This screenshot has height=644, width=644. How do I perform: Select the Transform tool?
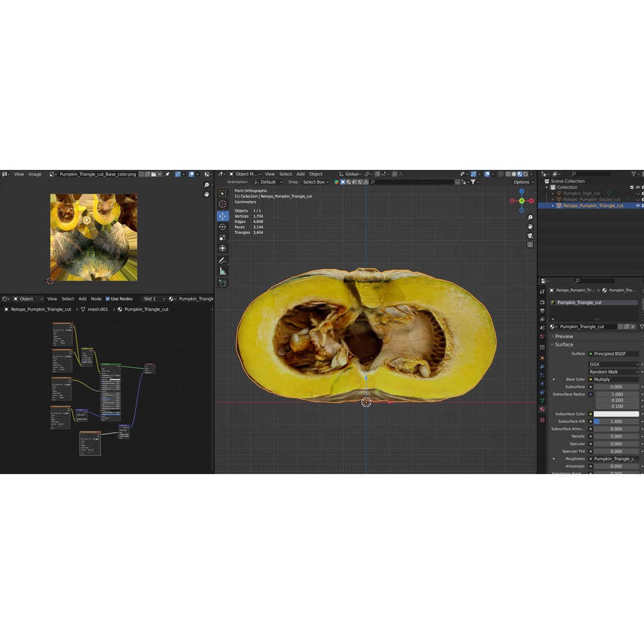222,248
